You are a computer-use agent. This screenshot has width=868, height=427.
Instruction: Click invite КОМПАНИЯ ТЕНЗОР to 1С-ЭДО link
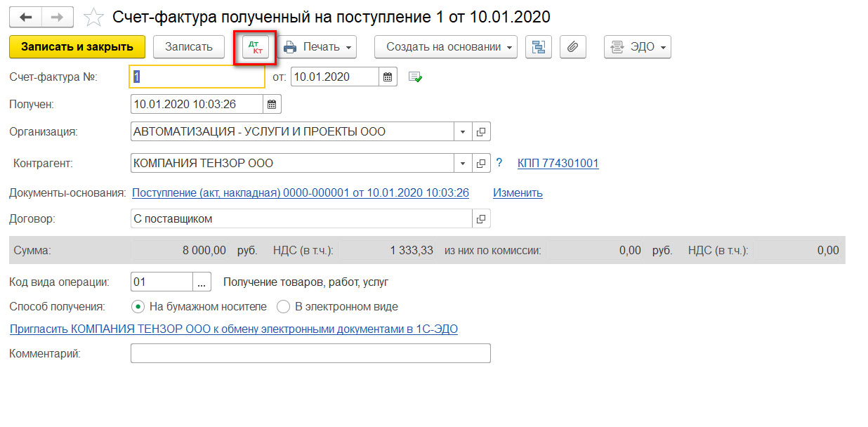tap(234, 329)
